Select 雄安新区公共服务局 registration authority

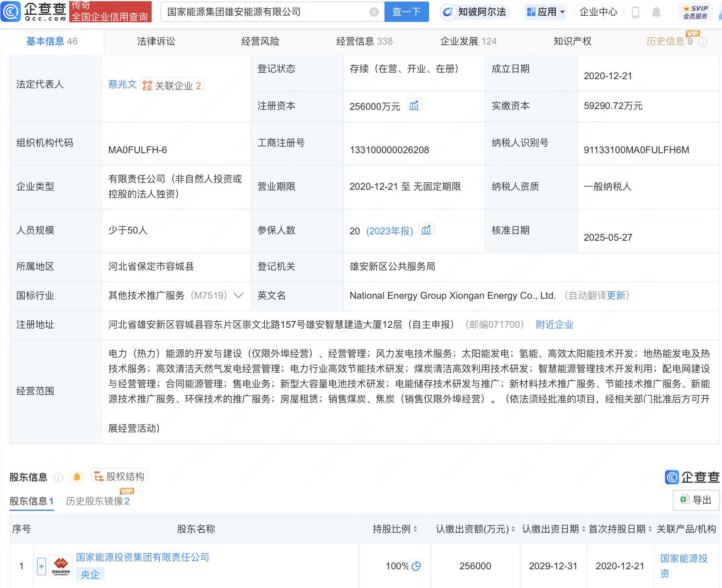coord(392,267)
